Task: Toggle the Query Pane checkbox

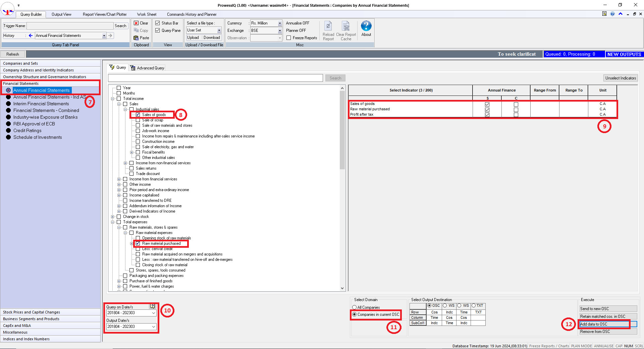Action: tap(158, 31)
